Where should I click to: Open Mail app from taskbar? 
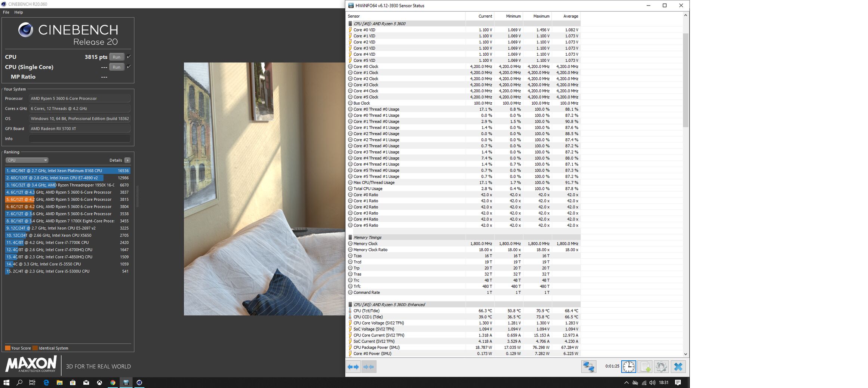click(86, 382)
